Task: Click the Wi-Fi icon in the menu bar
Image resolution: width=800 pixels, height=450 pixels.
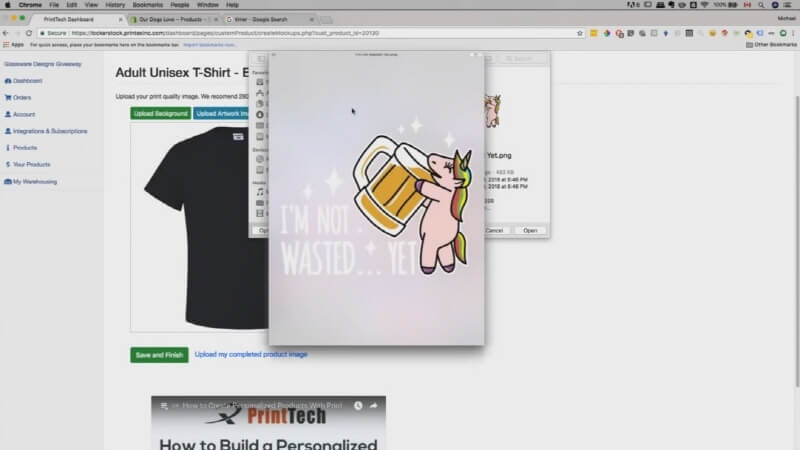Action: click(x=705, y=5)
